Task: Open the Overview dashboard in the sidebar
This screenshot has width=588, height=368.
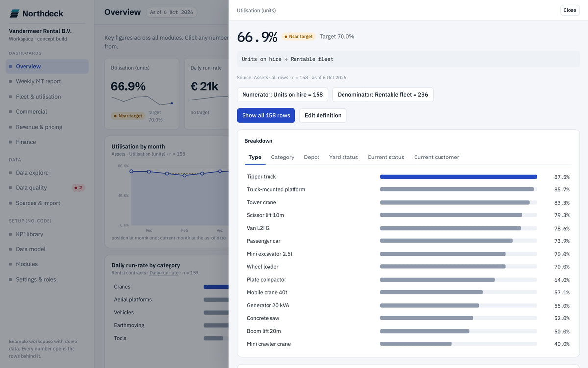Action: tap(47, 66)
